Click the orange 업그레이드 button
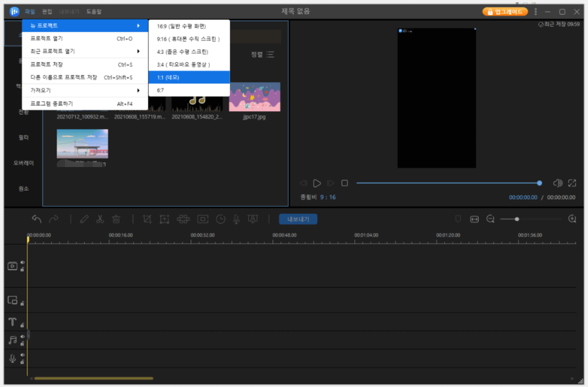Screen dimensions: 588x387 [505, 11]
